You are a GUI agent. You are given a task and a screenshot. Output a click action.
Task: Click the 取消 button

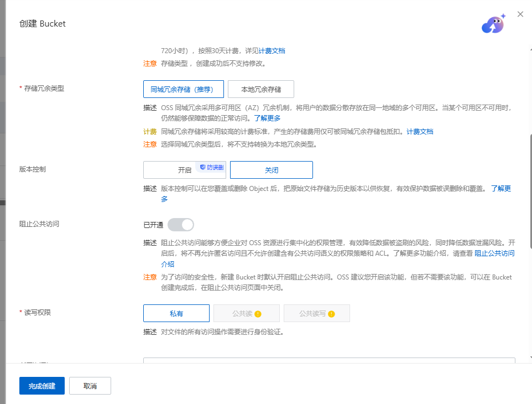[x=90, y=386]
